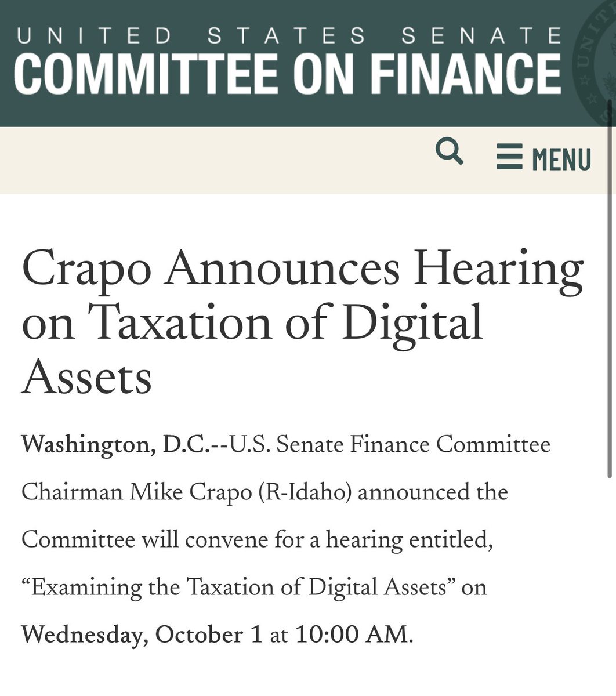Viewport: 616px width, 696px height.
Task: Click the phrase hearing entitled in paragraph
Action: 410,541
